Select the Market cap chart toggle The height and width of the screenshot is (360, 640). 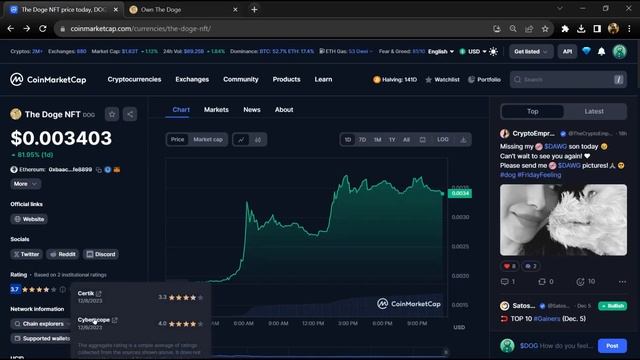[208, 140]
